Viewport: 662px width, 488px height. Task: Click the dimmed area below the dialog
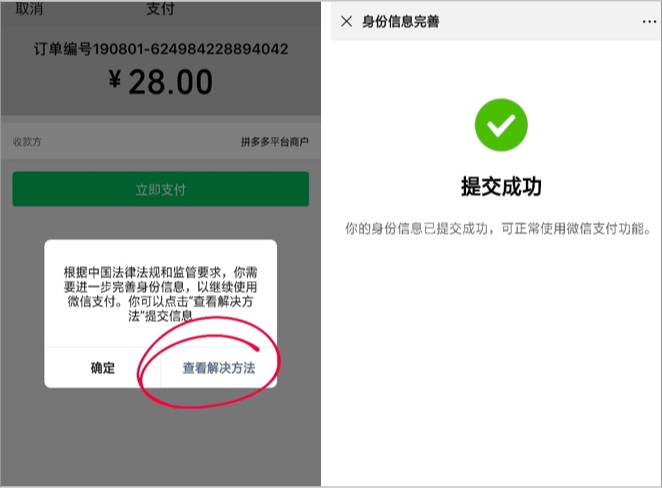coord(160,439)
